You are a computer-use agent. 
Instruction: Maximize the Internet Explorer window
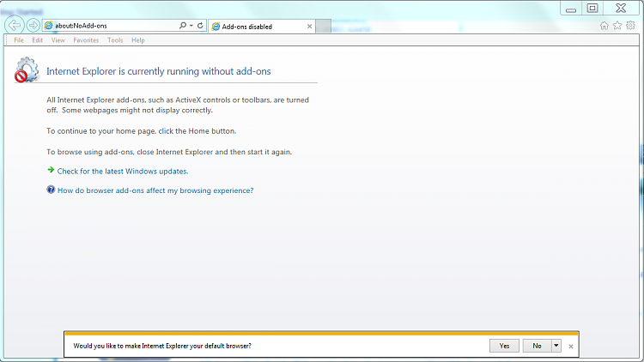pos(592,9)
